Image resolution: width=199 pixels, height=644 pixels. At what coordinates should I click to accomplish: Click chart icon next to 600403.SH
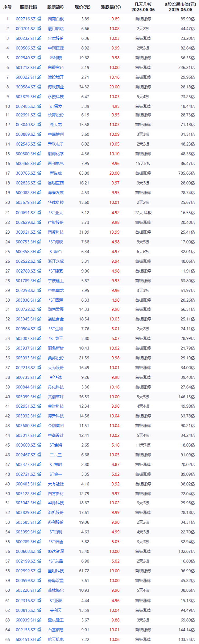[x=39, y=484]
